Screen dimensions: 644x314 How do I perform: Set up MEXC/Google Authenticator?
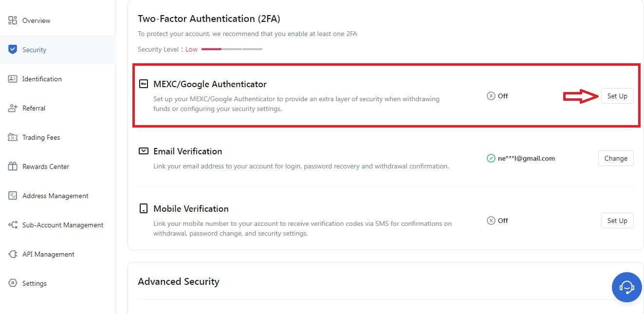pos(617,96)
